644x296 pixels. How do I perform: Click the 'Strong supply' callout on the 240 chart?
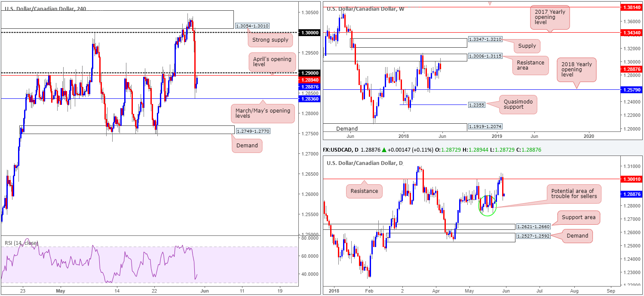point(270,40)
